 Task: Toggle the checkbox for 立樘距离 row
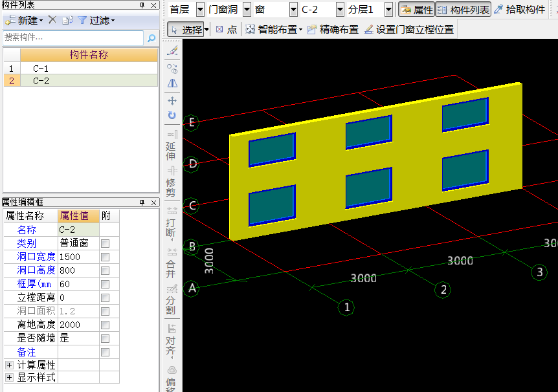(106, 298)
